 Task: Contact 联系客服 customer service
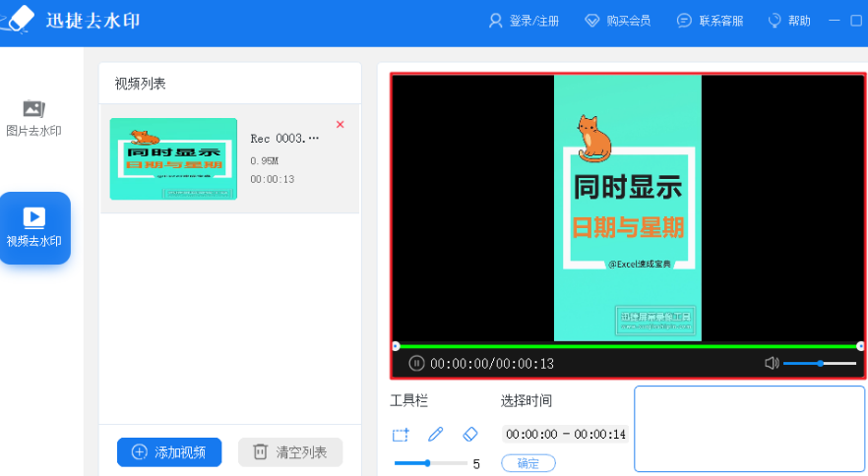coord(710,21)
